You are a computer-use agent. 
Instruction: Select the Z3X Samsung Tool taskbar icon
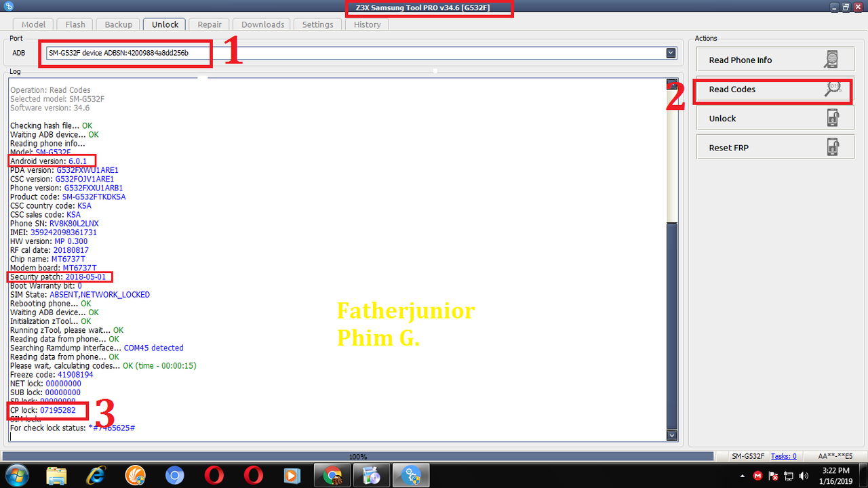point(412,475)
